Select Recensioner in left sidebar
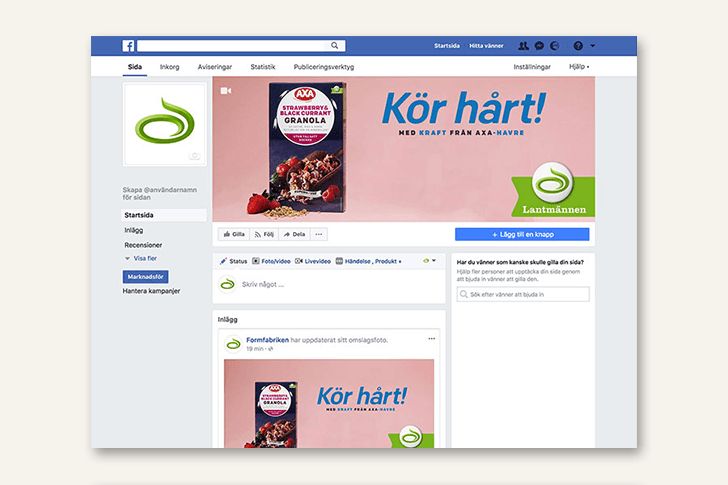 pyautogui.click(x=143, y=245)
